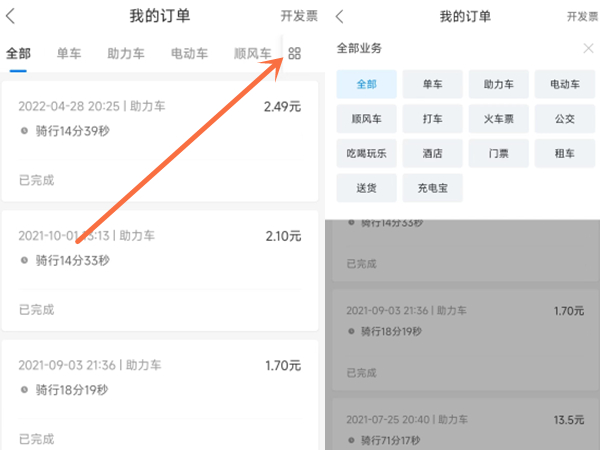Open the 2021-09-03 21:36 order in left screen
The height and width of the screenshot is (450, 600).
(160, 395)
